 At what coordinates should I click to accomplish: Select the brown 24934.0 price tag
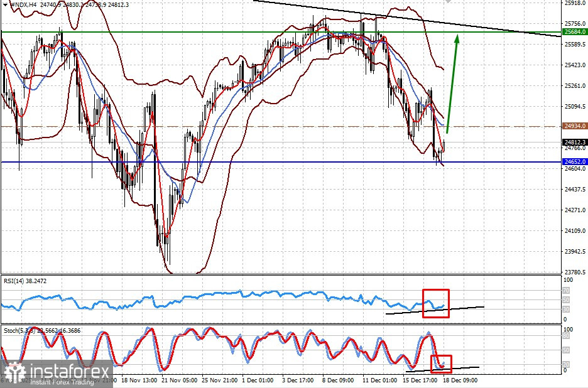pyautogui.click(x=575, y=126)
